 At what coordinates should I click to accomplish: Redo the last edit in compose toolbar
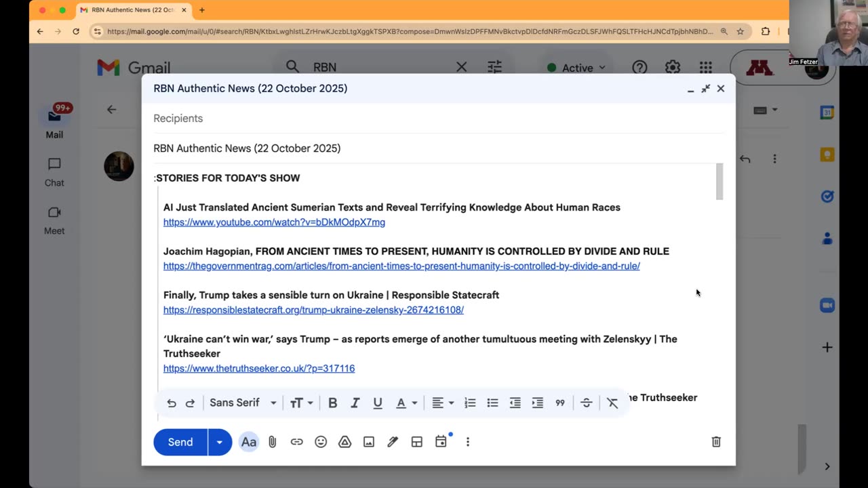(x=191, y=403)
